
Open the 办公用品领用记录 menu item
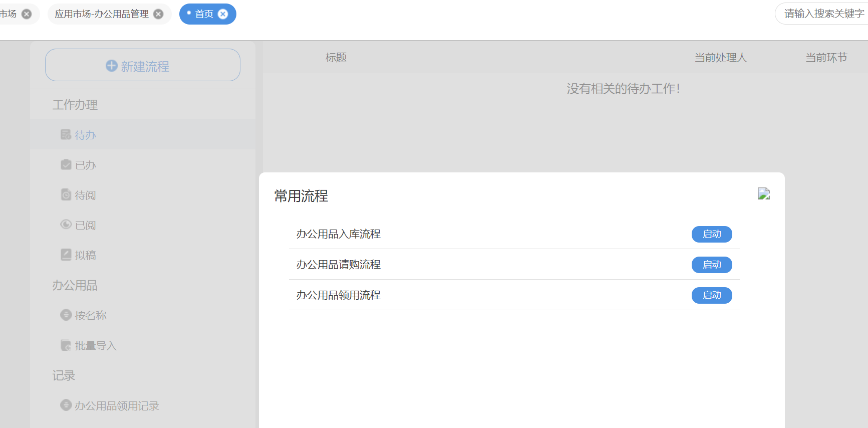click(x=143, y=405)
